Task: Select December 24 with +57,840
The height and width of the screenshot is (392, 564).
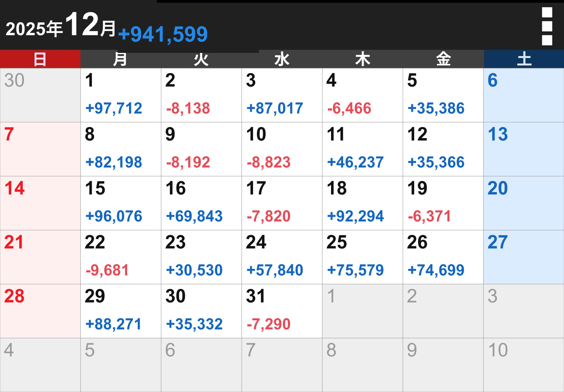Action: (282, 257)
